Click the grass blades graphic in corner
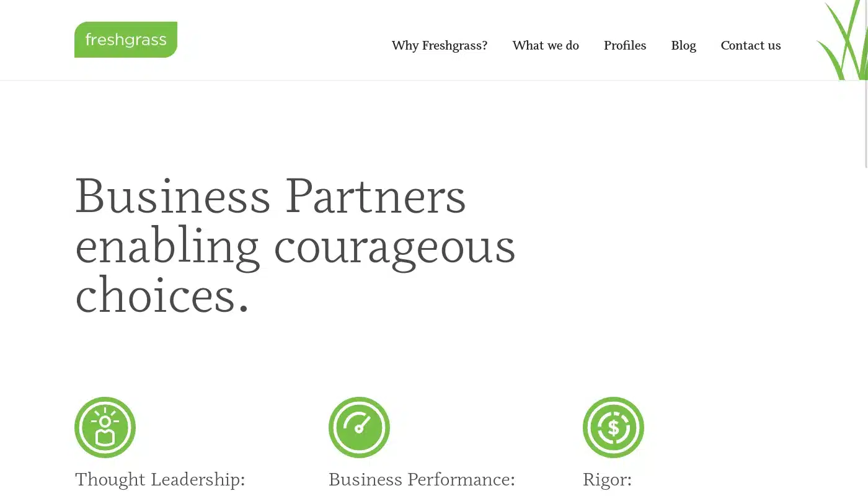The width and height of the screenshot is (868, 496). pyautogui.click(x=843, y=40)
